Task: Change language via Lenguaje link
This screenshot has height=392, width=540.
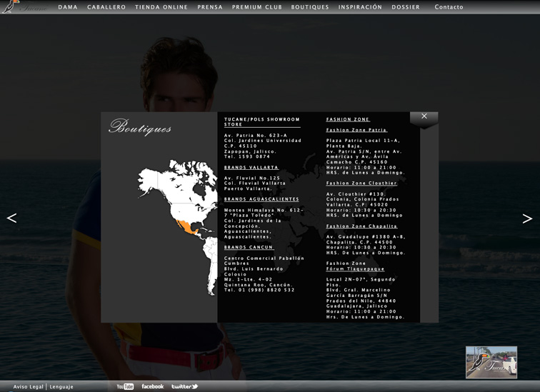Action: coord(61,386)
